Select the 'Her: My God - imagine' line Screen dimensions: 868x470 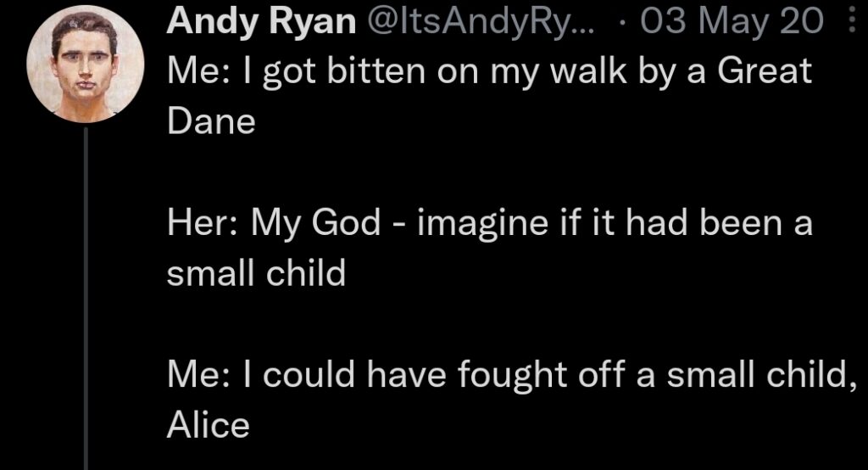490,223
